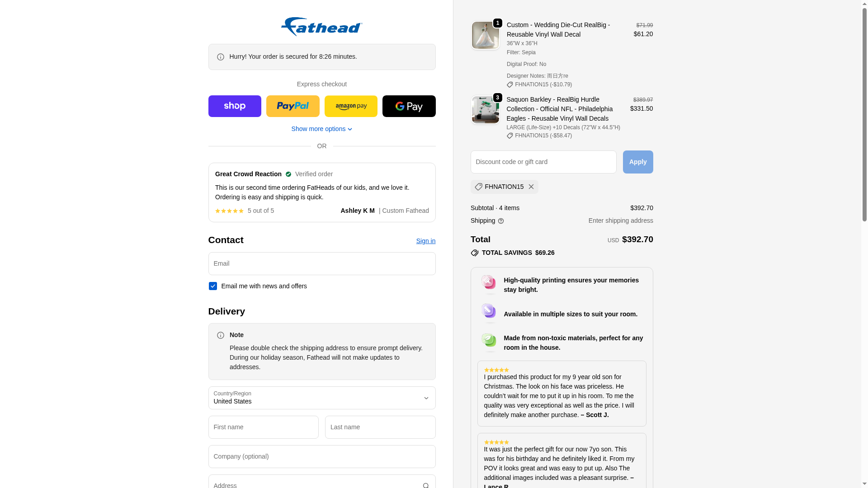
Task: Click the address search magnifier icon
Action: tap(425, 485)
